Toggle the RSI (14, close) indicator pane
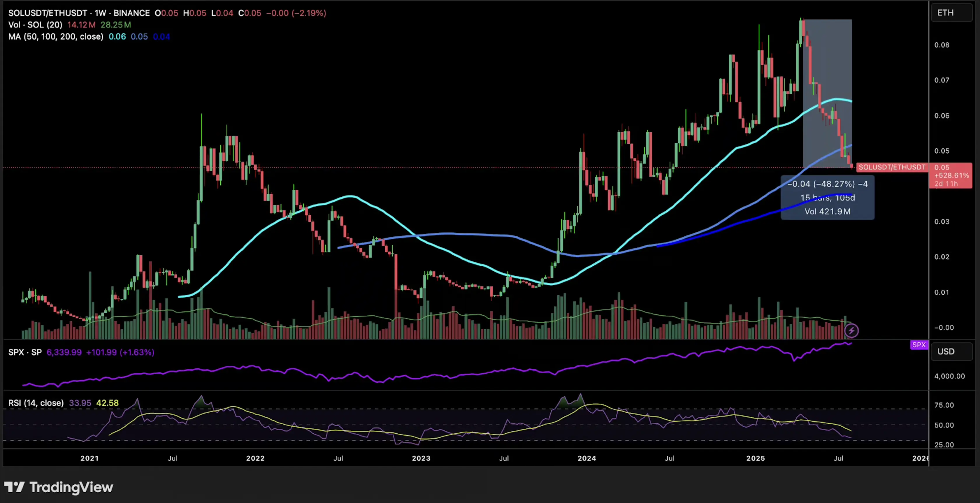 pyautogui.click(x=36, y=402)
